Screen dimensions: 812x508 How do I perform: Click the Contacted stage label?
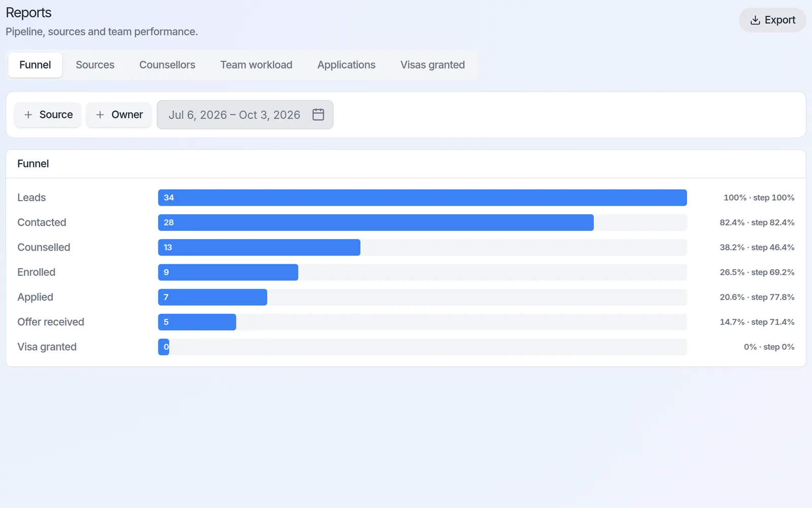(x=42, y=223)
